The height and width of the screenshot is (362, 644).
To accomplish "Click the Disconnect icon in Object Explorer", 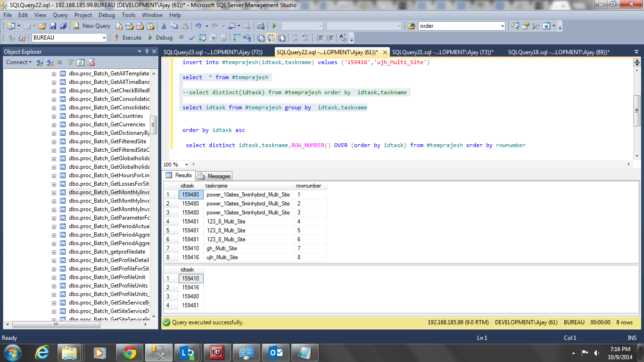I will (50, 62).
